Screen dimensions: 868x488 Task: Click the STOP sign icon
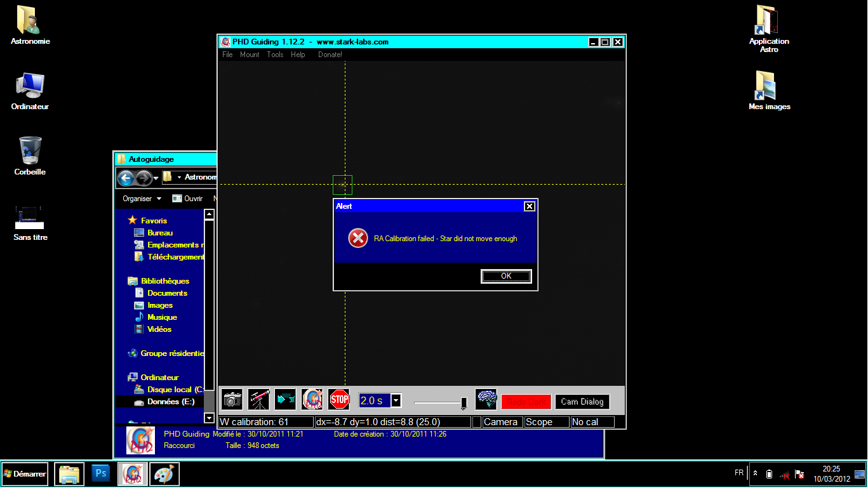339,399
